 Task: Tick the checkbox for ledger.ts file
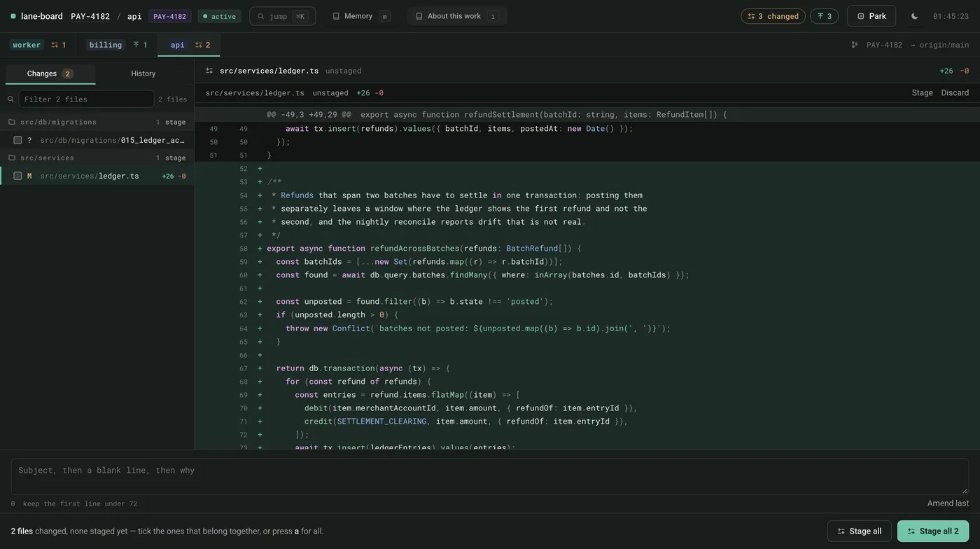pos(17,176)
